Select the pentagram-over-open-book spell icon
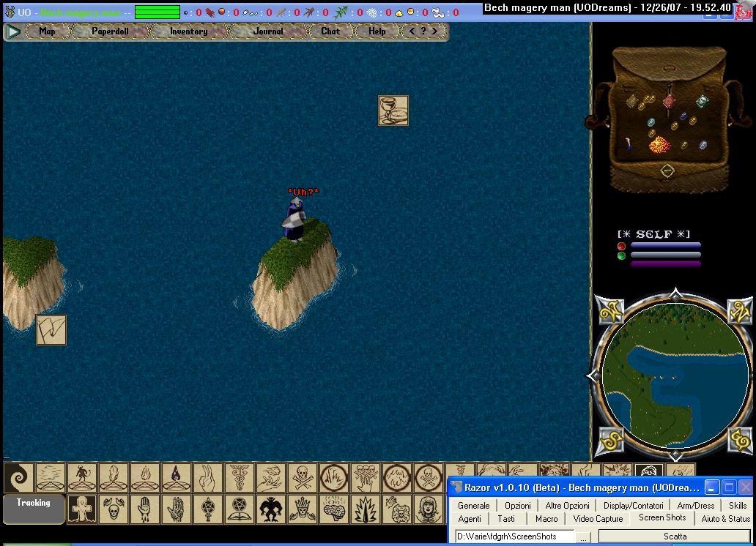 click(239, 509)
